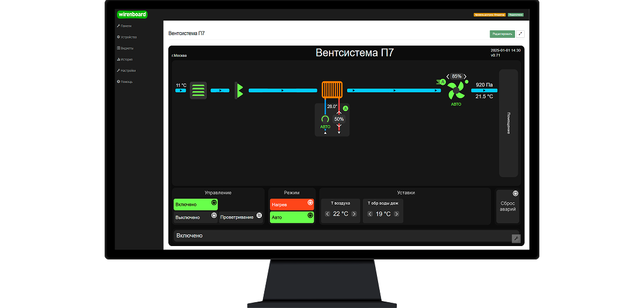The image size is (644, 308).
Task: Click the 50% valve position value
Action: click(339, 119)
